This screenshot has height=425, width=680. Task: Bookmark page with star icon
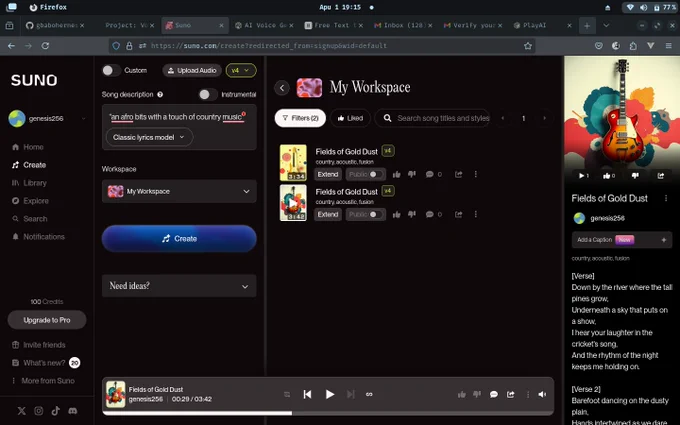click(527, 46)
